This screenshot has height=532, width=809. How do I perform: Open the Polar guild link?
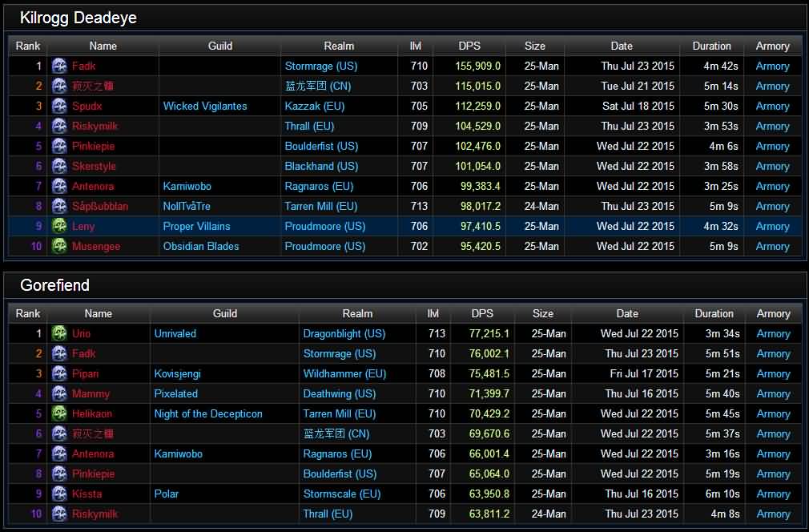pos(166,494)
